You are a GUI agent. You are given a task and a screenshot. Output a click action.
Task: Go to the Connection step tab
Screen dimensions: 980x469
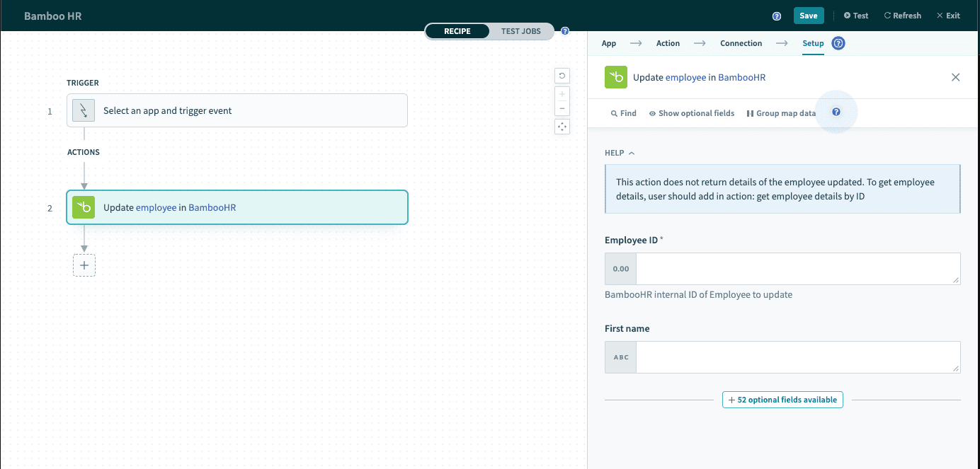(x=741, y=43)
